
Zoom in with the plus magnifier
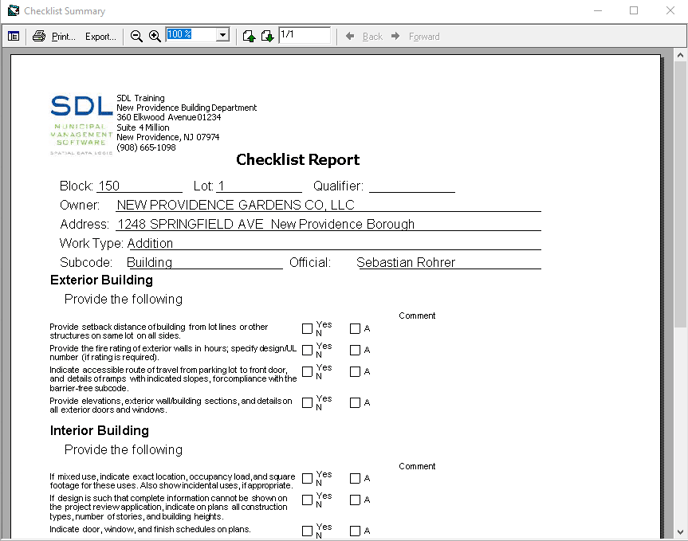(154, 36)
